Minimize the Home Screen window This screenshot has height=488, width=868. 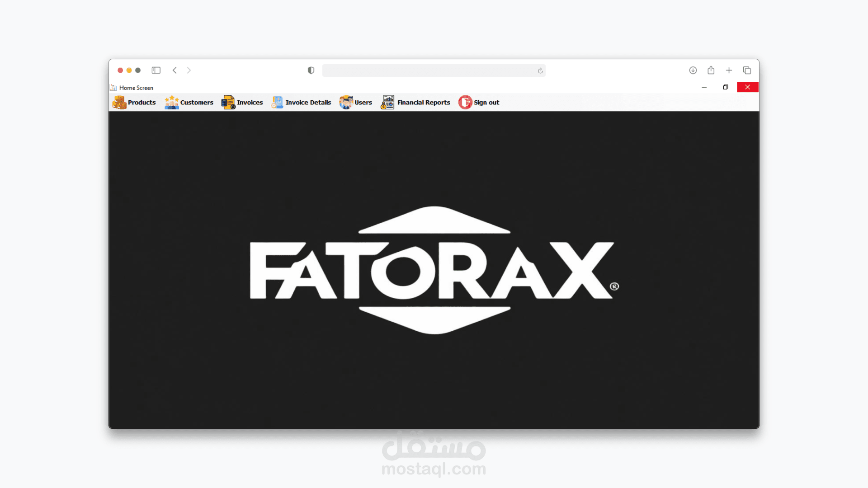click(x=704, y=87)
